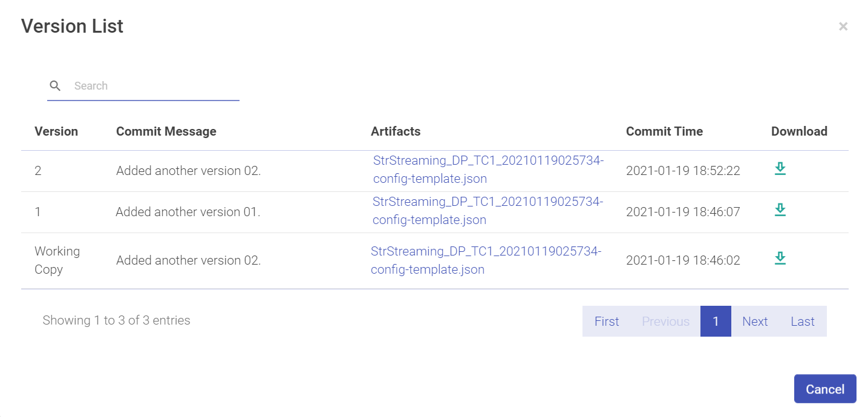Download version 1 artifact
868x419 pixels.
(780, 210)
